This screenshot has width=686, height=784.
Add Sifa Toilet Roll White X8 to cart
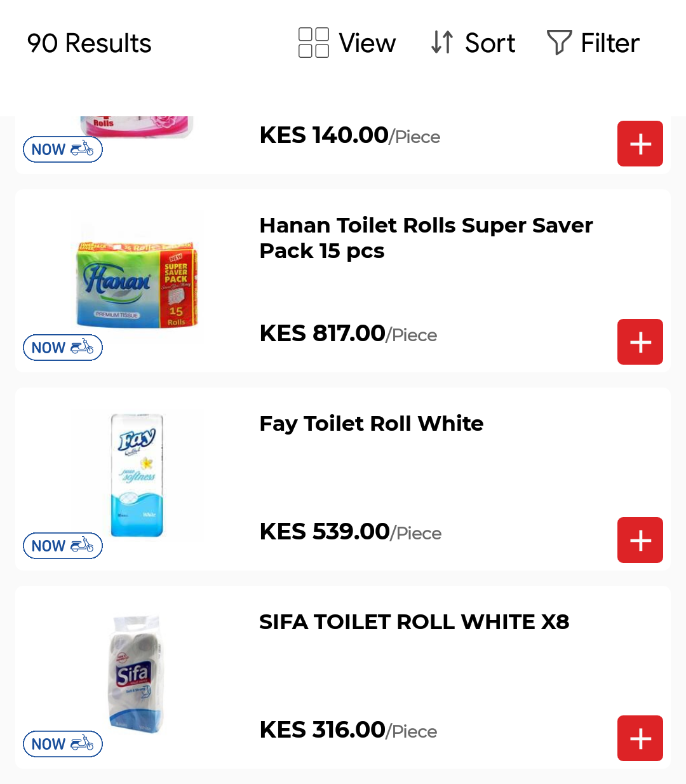click(x=640, y=738)
